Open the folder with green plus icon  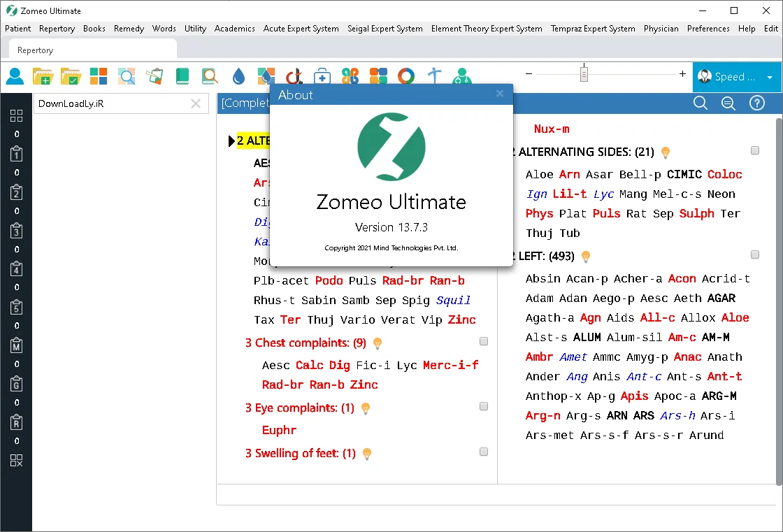pos(43,76)
